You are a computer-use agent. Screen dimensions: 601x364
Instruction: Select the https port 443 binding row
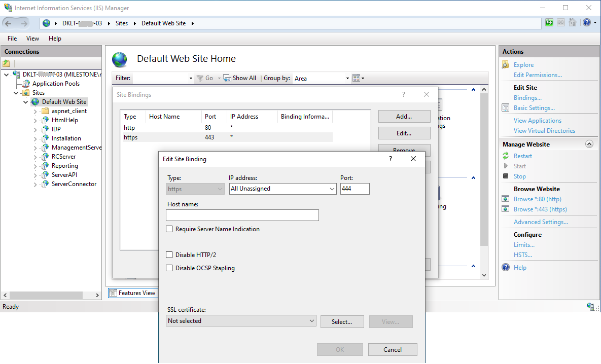pyautogui.click(x=228, y=137)
